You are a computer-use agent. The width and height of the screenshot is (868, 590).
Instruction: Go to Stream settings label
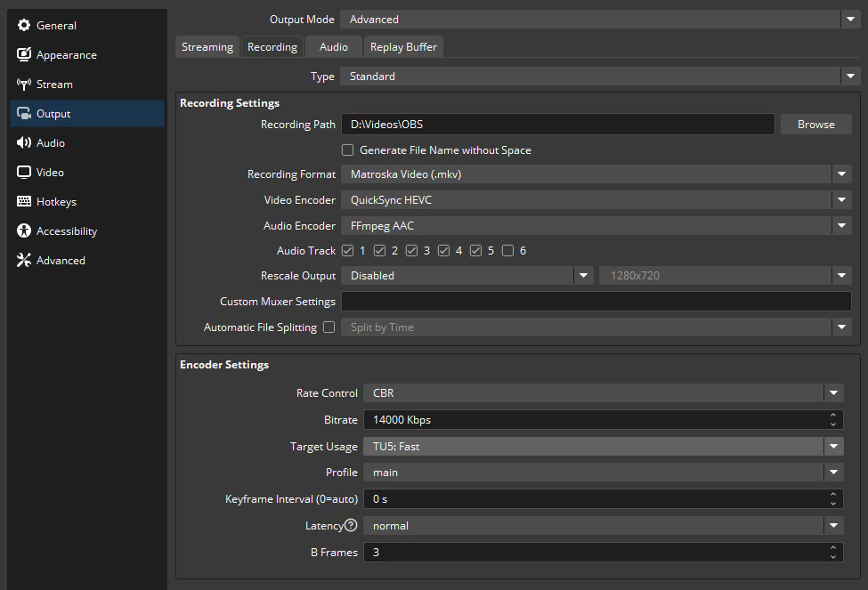[x=54, y=85]
